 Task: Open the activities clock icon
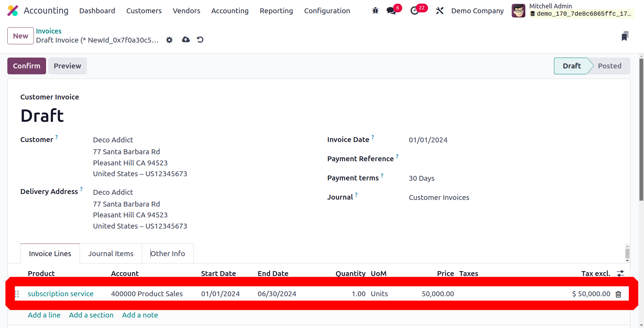pyautogui.click(x=415, y=11)
